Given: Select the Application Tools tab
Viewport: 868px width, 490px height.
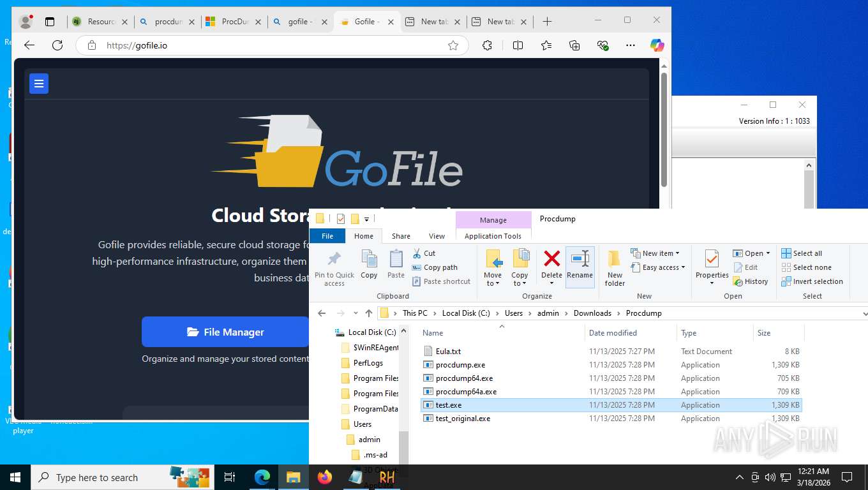Looking at the screenshot, I should (493, 236).
